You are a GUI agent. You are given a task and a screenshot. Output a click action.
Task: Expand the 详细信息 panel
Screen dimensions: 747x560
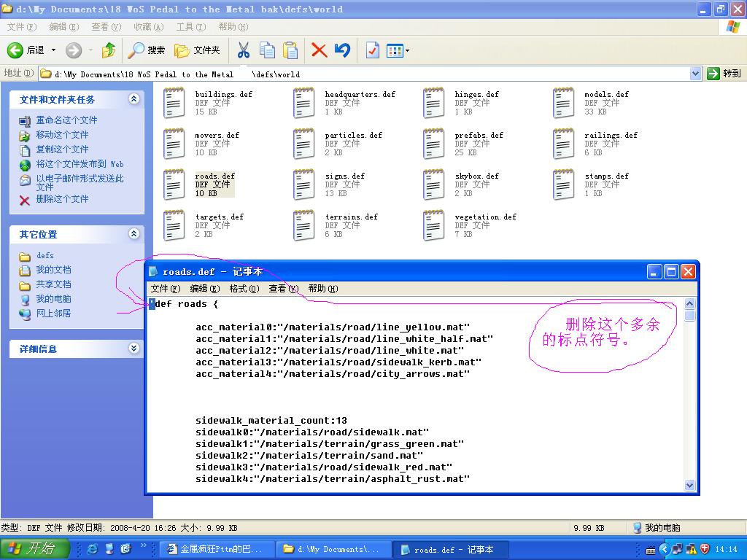coord(133,349)
